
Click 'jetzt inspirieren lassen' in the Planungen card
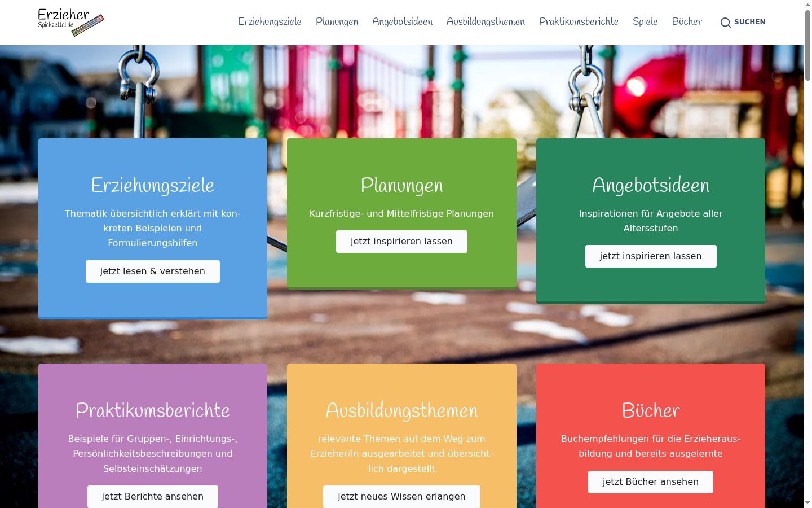pyautogui.click(x=401, y=242)
